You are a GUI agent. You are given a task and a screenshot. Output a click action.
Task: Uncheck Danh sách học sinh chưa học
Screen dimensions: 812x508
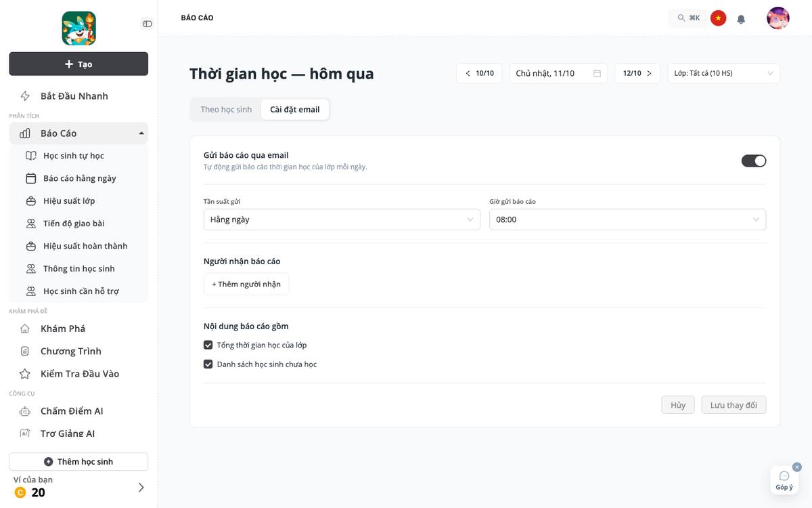[208, 364]
